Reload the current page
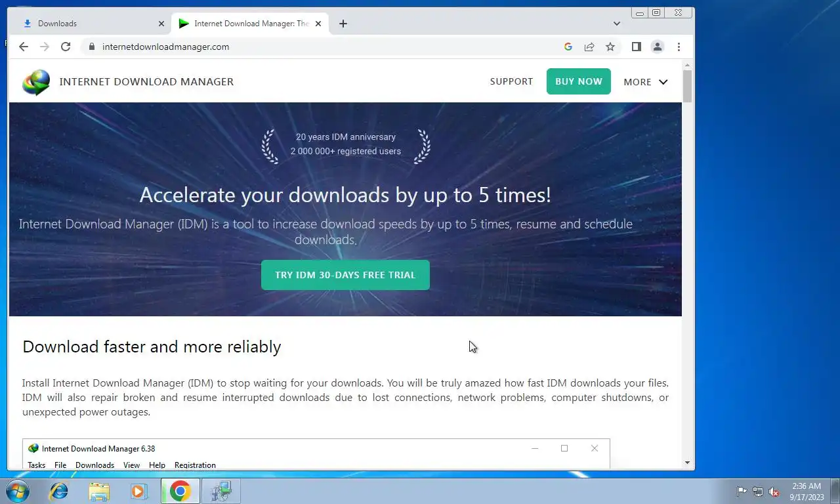Screen dimensions: 840x504 pos(66,47)
